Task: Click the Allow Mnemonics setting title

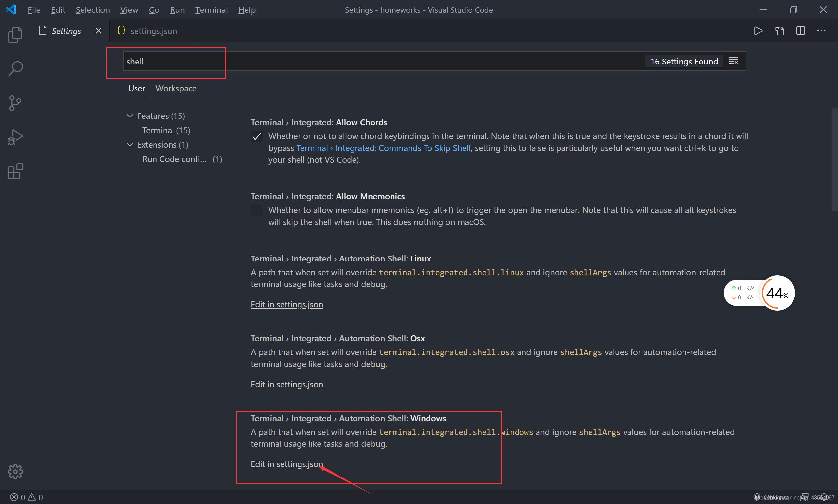Action: [x=327, y=196]
